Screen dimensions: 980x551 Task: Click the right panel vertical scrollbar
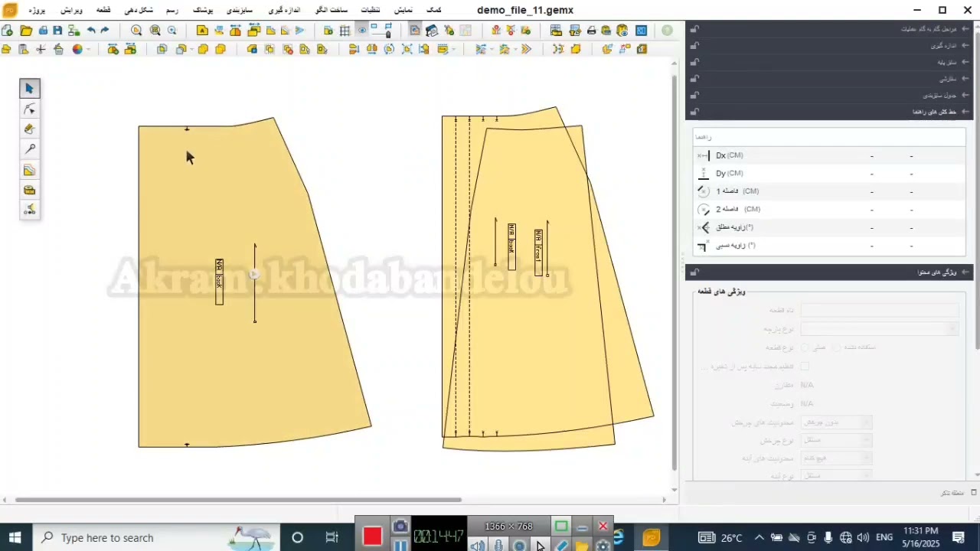(976, 189)
